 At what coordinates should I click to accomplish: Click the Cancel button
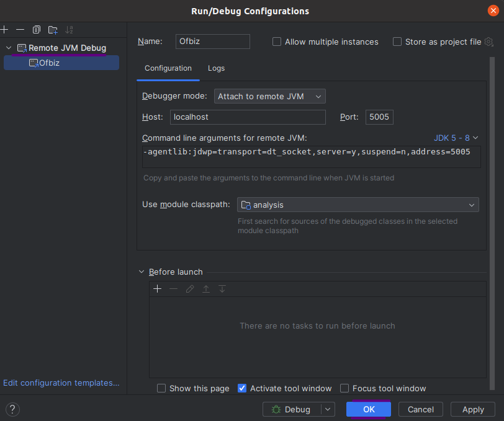pyautogui.click(x=420, y=409)
